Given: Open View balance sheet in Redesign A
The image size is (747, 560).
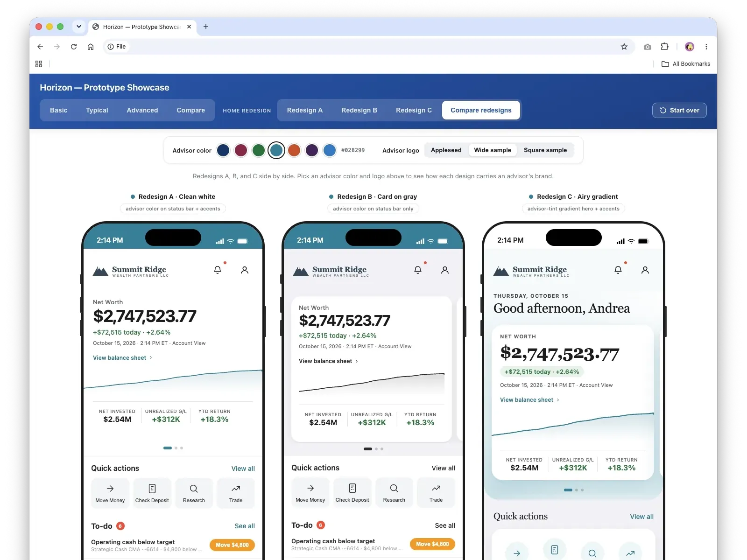Looking at the screenshot, I should [x=122, y=358].
